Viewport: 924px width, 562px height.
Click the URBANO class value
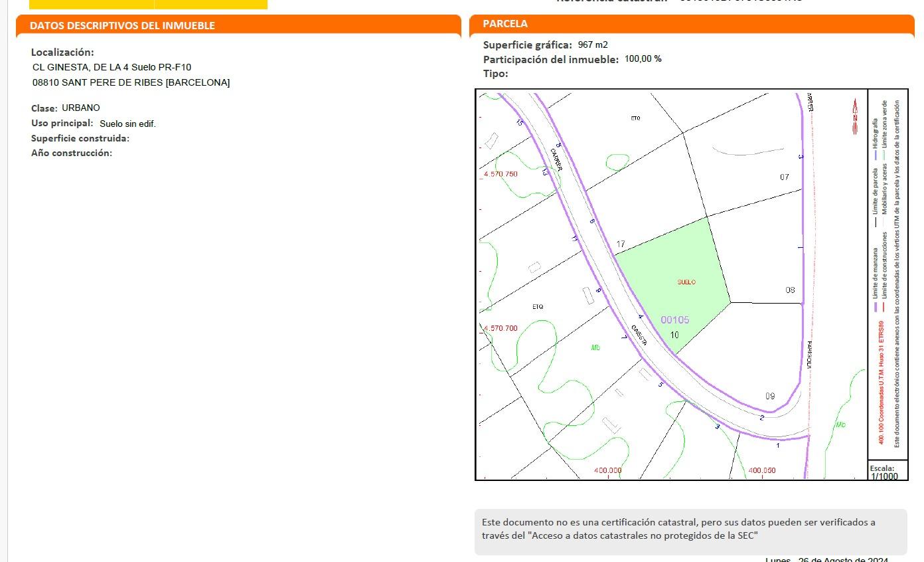point(81,108)
